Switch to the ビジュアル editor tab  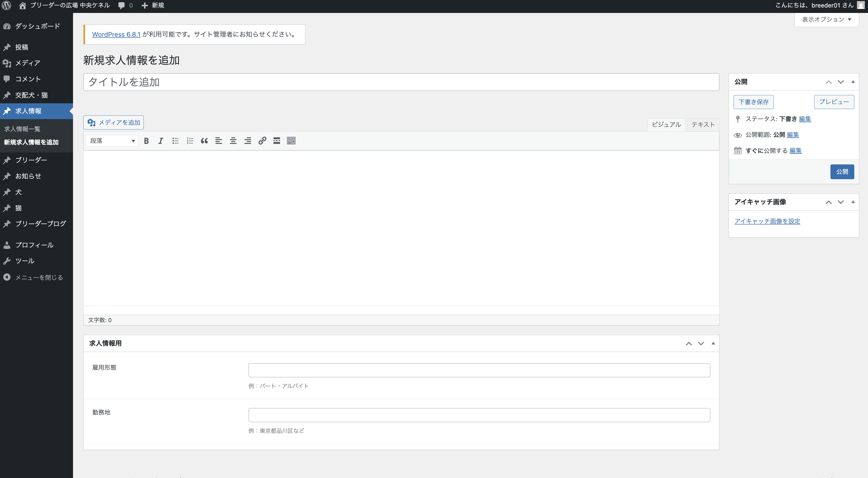666,125
